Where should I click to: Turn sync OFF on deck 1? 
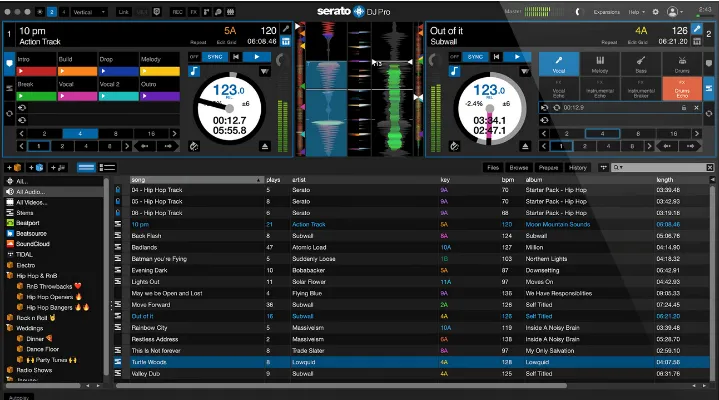click(x=194, y=57)
